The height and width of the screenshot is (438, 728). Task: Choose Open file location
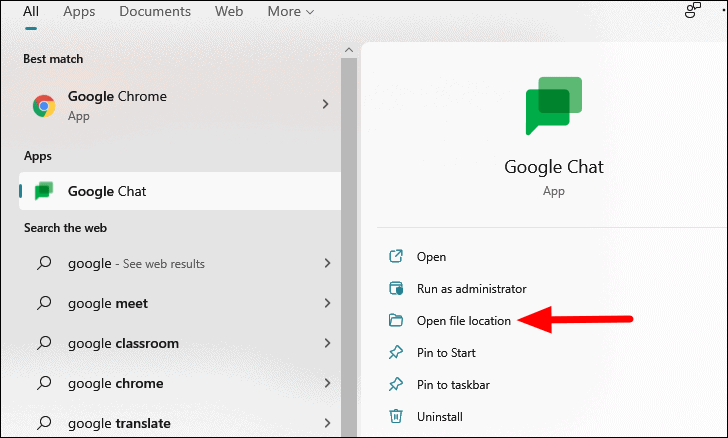(x=464, y=321)
